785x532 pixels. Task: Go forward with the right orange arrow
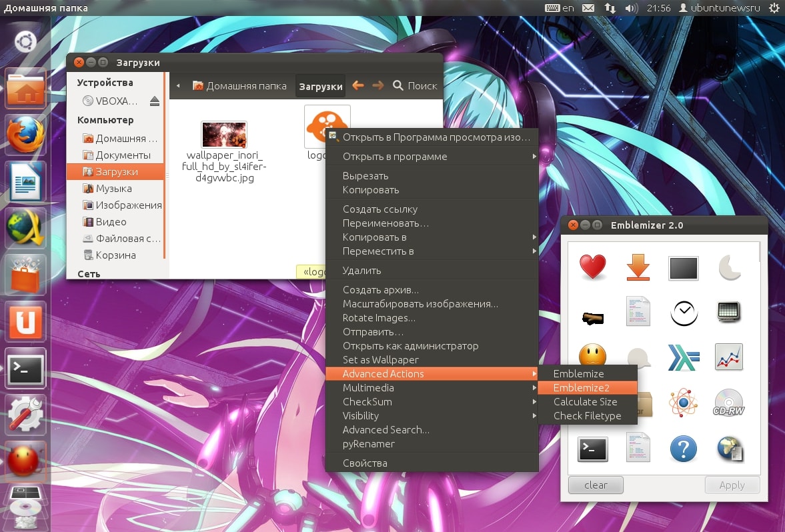(x=378, y=85)
